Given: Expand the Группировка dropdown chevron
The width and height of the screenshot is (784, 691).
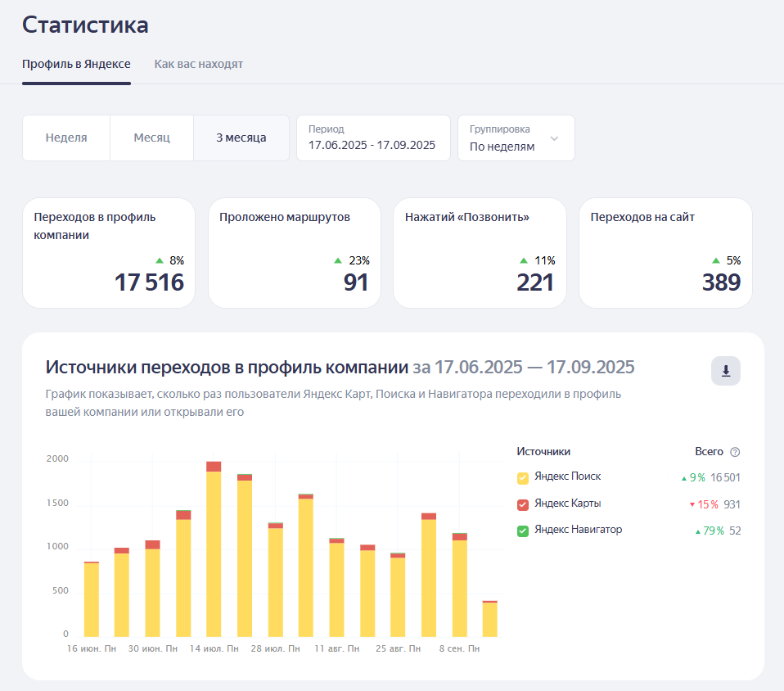Looking at the screenshot, I should tap(554, 138).
